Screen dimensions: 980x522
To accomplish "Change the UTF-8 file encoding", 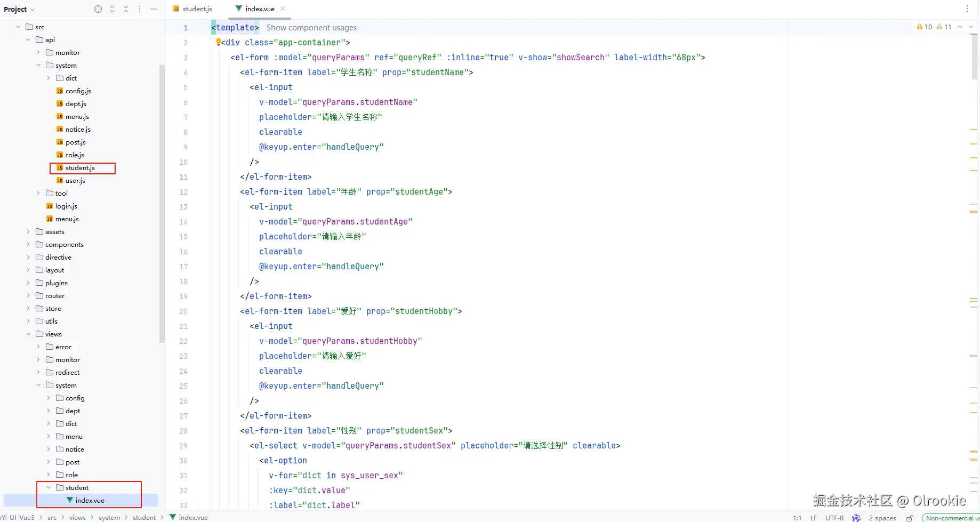I will tap(834, 518).
